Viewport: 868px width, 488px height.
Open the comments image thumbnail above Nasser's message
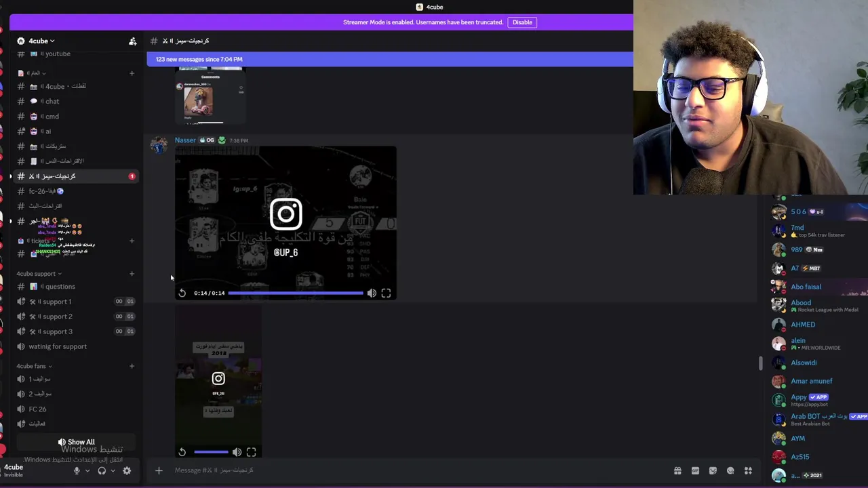210,97
